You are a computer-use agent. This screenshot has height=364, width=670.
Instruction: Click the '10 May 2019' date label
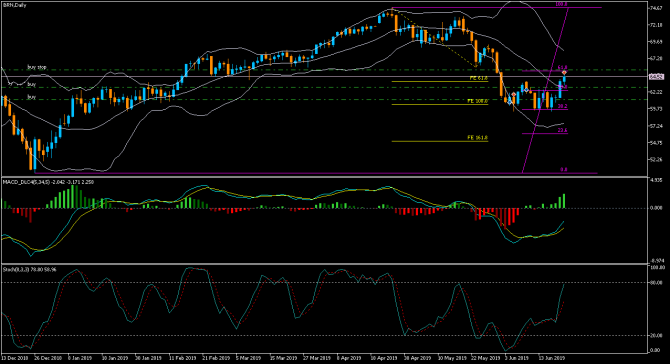[452, 358]
